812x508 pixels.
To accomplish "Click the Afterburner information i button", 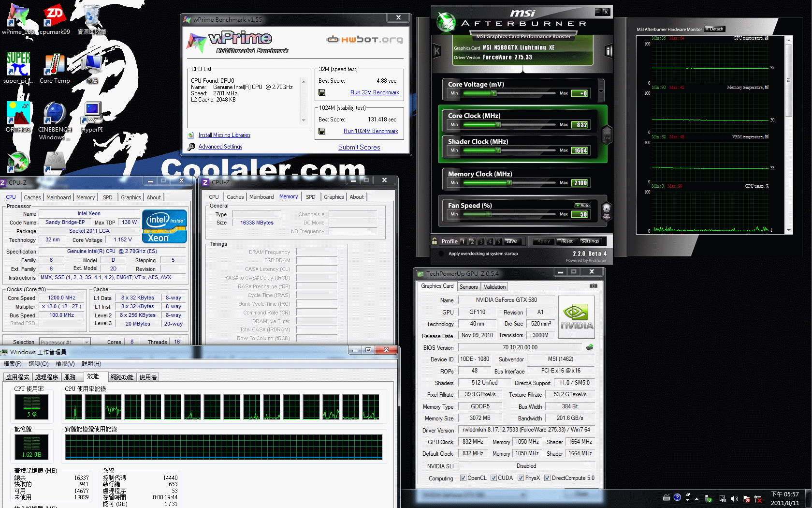I will pos(609,50).
